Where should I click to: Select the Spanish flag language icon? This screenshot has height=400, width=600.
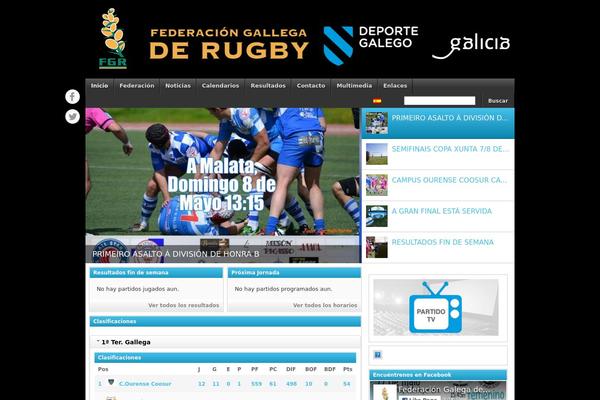click(377, 101)
